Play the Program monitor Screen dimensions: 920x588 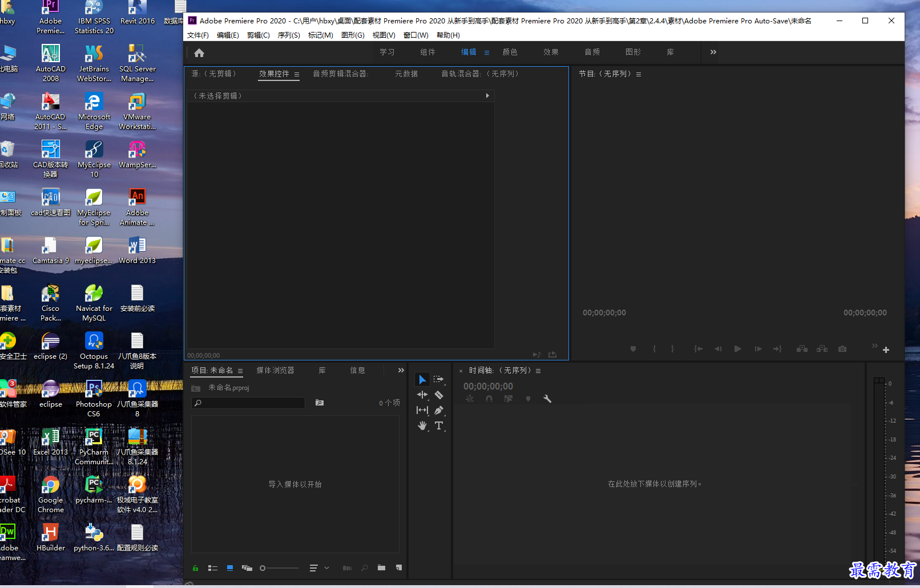click(x=737, y=349)
